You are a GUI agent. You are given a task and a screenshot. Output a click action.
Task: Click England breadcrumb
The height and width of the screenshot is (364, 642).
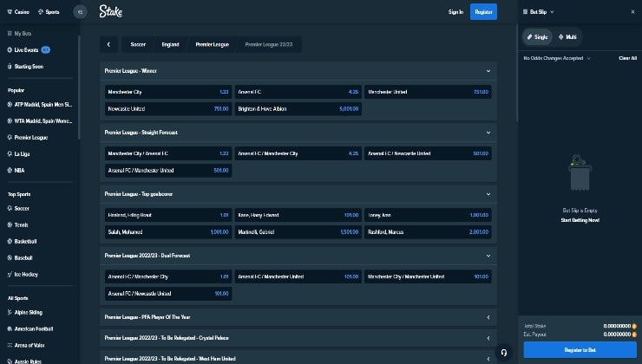click(170, 44)
